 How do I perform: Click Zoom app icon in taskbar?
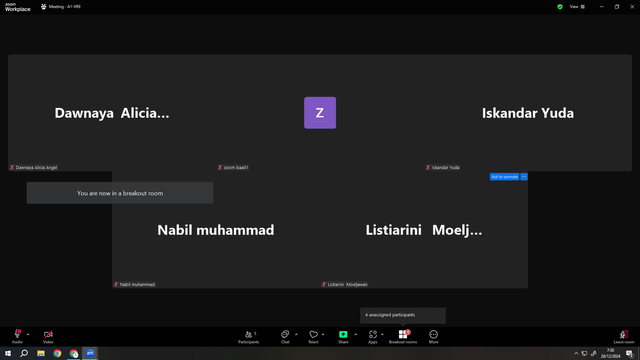[90, 353]
